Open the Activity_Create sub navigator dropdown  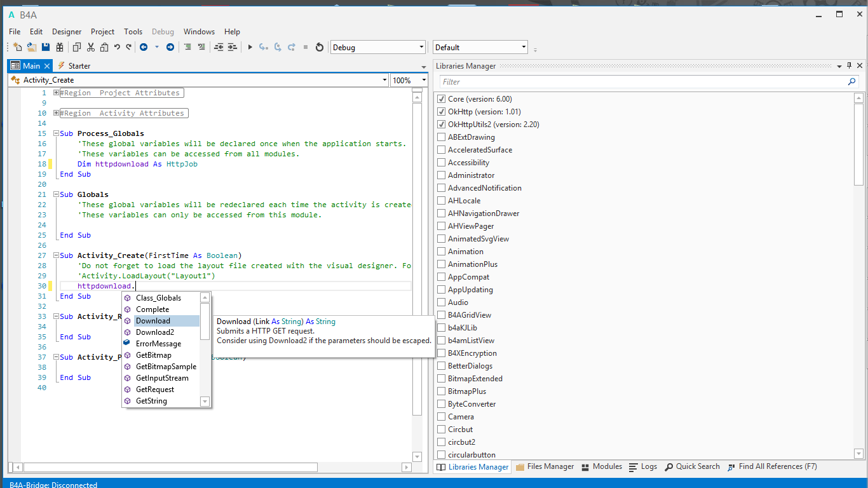(x=384, y=80)
